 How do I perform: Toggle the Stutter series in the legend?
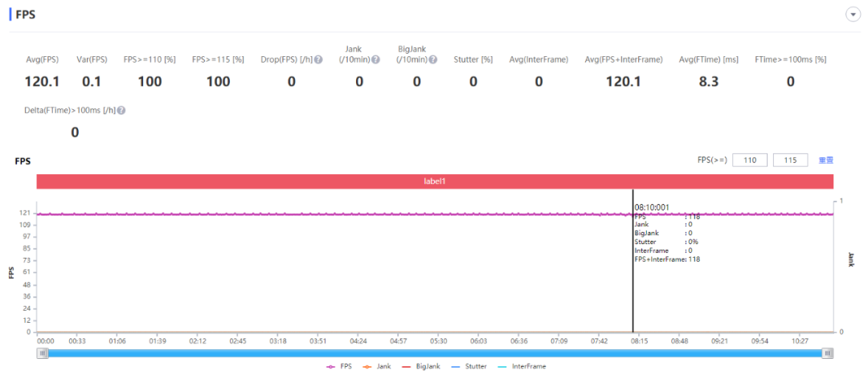click(x=469, y=366)
